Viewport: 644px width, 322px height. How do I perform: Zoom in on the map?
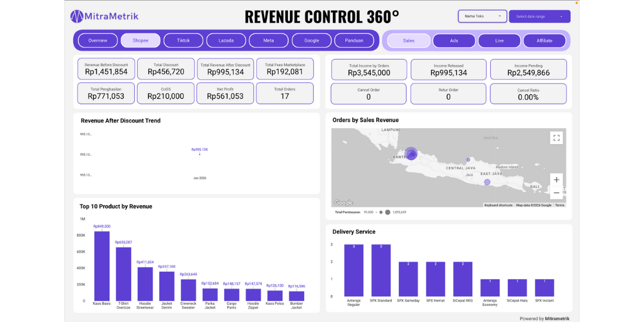tap(556, 179)
